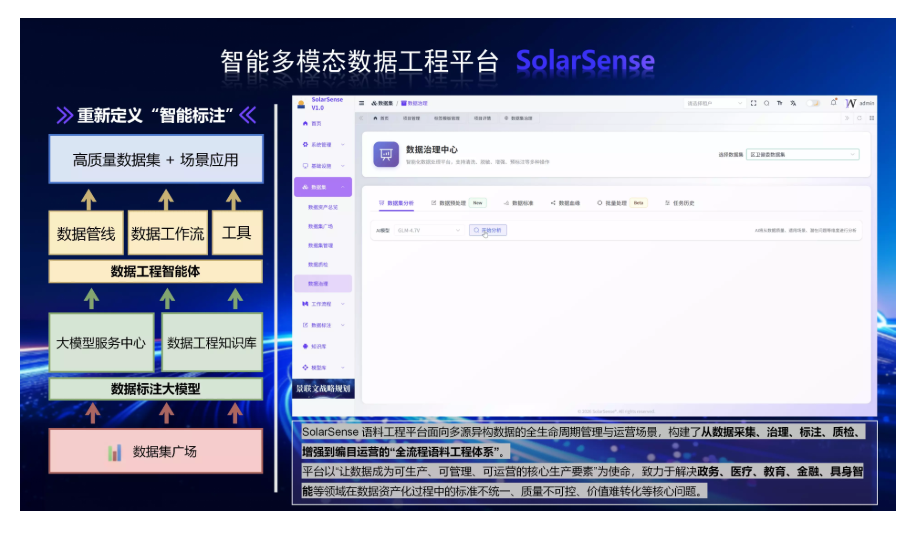This screenshot has width=919, height=534.
Task: Click the bar chart icon in 数据集广场 box
Action: pos(115,452)
